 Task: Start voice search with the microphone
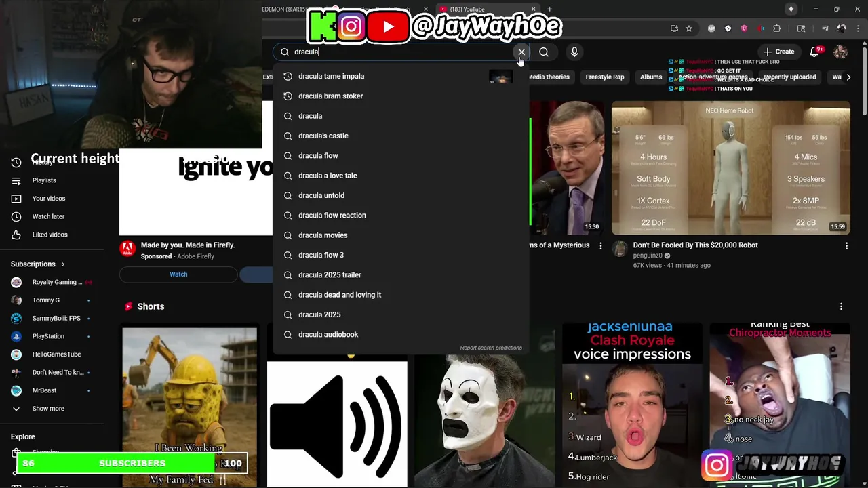pyautogui.click(x=574, y=52)
